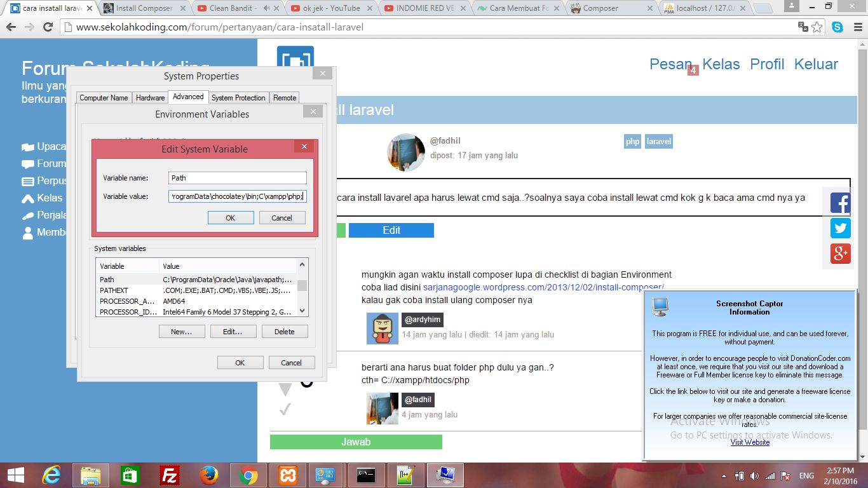Click the volume icon in the system tray

click(x=754, y=476)
